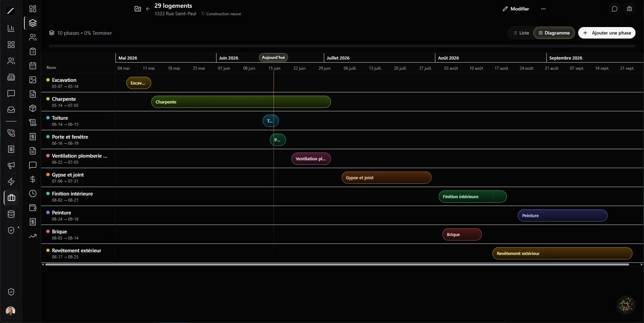Click the bug report icon in the top right
This screenshot has width=644, height=323.
click(x=629, y=9)
